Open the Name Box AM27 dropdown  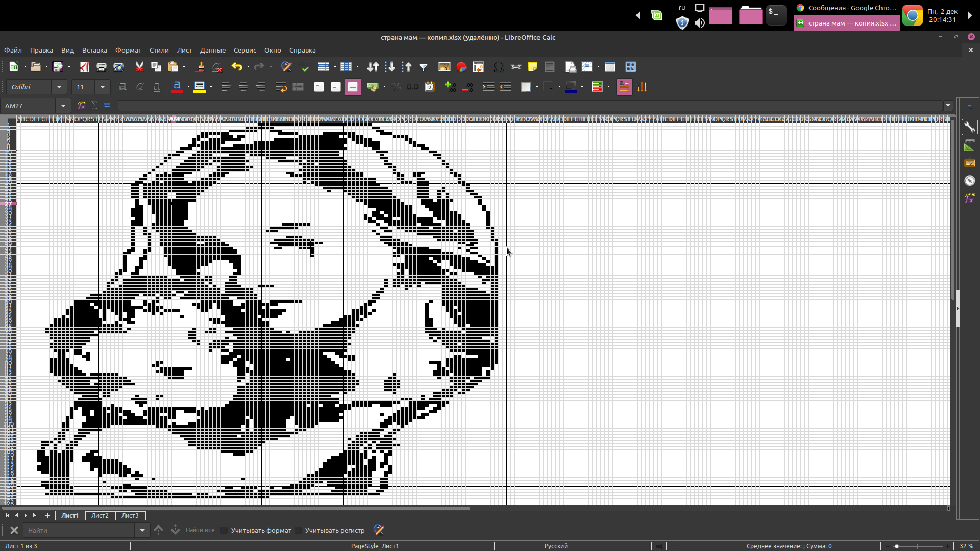point(63,106)
